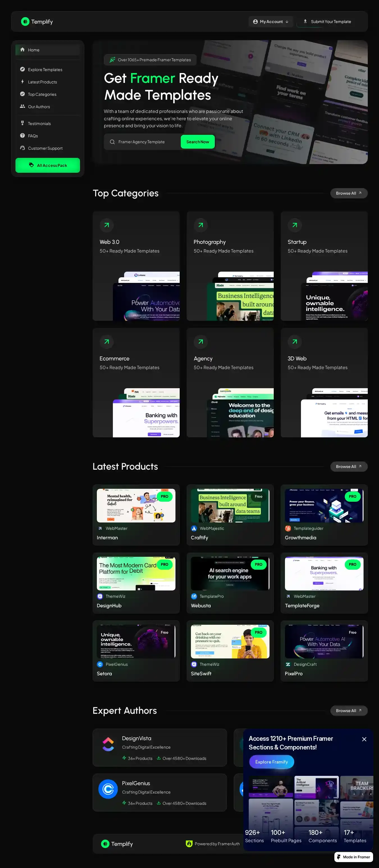379x868 pixels.
Task: Click the arrow icon on 3D Web card
Action: 294,342
